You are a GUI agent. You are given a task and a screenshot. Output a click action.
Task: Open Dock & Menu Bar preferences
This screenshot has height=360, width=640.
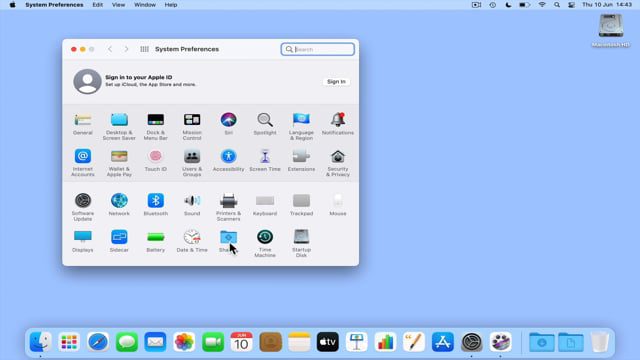click(x=156, y=127)
